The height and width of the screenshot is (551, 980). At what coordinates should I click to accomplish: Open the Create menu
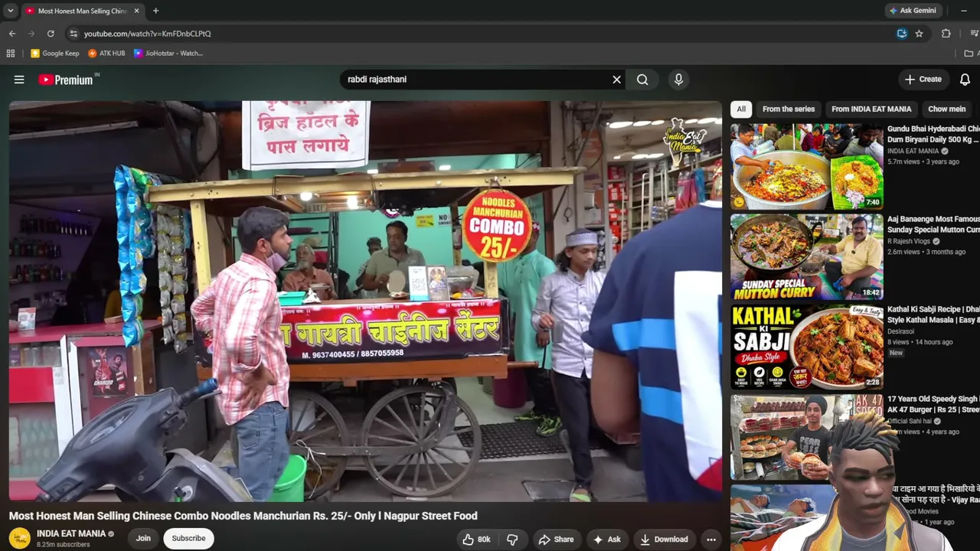pyautogui.click(x=923, y=80)
